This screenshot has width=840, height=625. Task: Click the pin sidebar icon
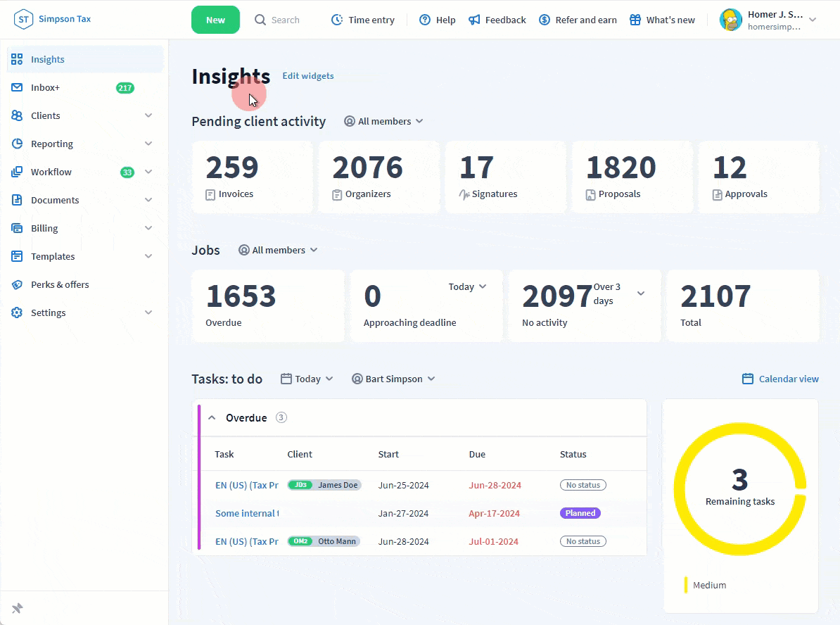pyautogui.click(x=18, y=608)
